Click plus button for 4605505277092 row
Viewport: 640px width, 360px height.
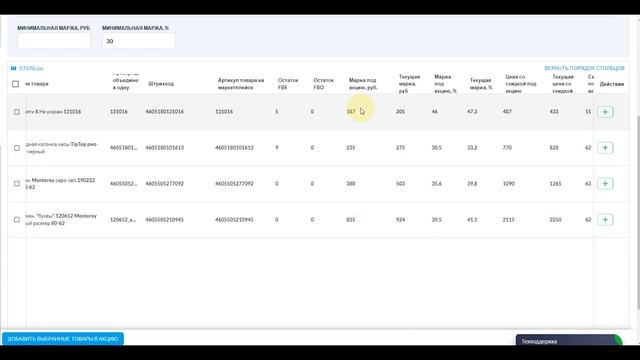pyautogui.click(x=605, y=184)
